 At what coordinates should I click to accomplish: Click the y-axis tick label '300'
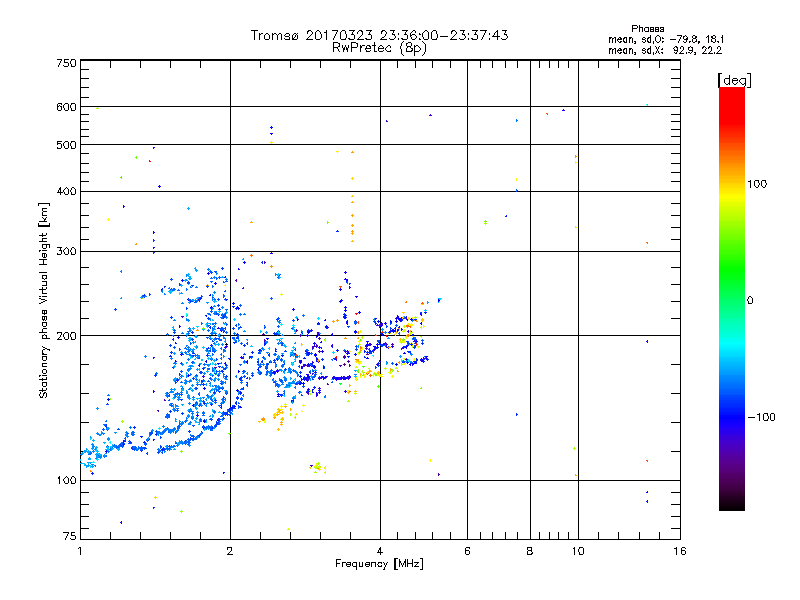pos(66,251)
